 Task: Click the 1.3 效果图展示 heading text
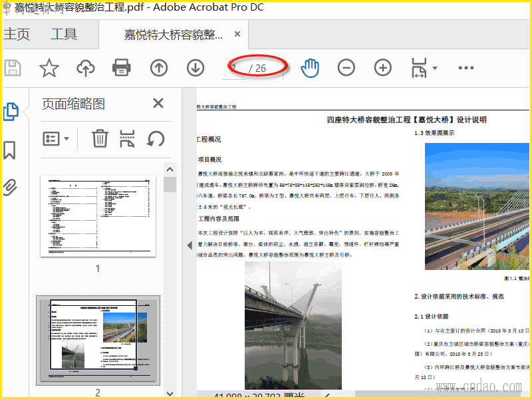[x=434, y=133]
